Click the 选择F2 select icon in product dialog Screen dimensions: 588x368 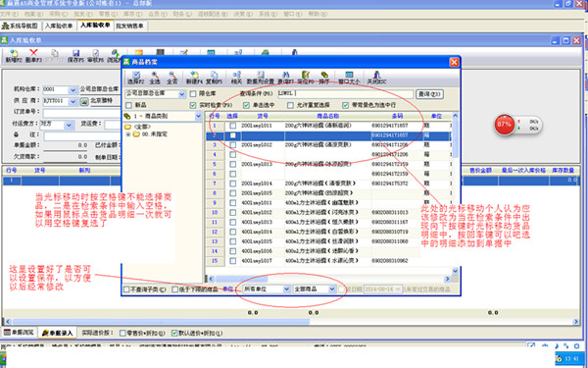[x=136, y=79]
